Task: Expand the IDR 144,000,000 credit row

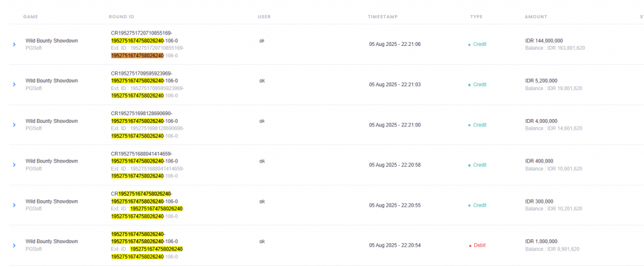Action: click(x=14, y=45)
